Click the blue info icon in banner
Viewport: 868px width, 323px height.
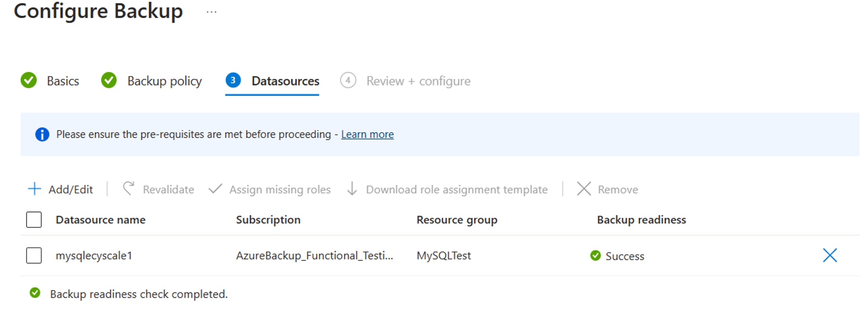pos(42,134)
